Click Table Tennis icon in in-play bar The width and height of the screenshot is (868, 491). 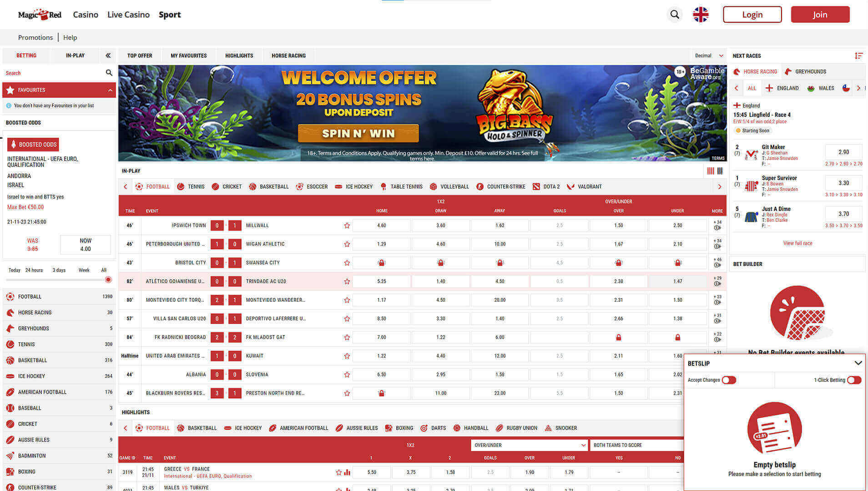[x=383, y=186]
